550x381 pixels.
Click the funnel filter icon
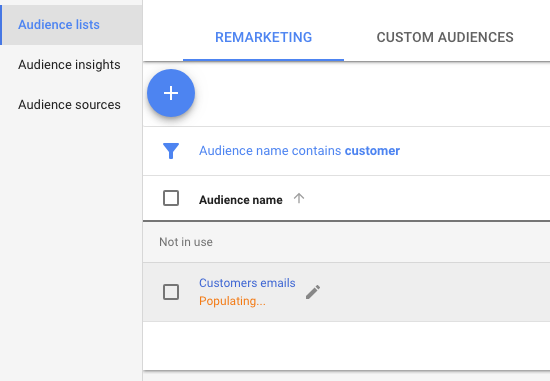pos(171,151)
